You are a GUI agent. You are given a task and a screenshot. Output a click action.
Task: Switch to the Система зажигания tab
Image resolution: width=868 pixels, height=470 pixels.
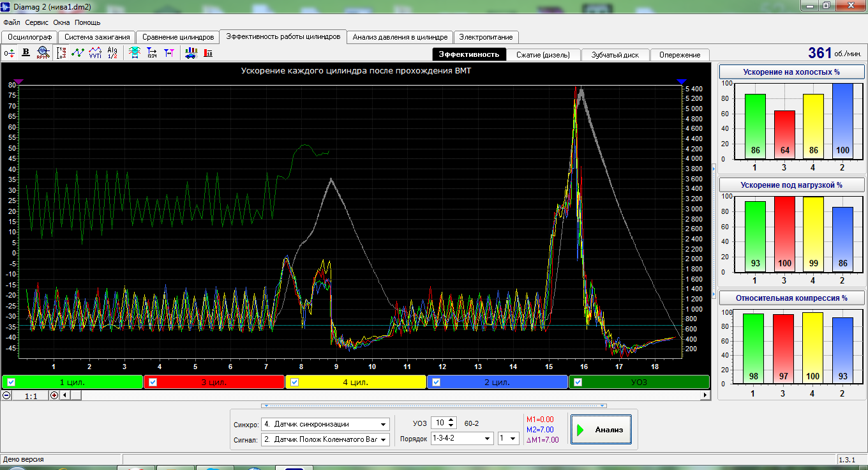(97, 37)
